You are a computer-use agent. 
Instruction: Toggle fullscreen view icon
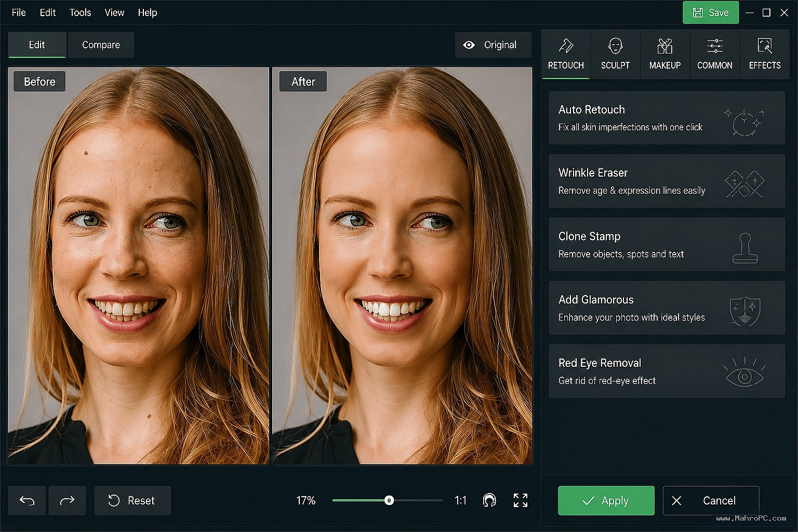coord(521,500)
